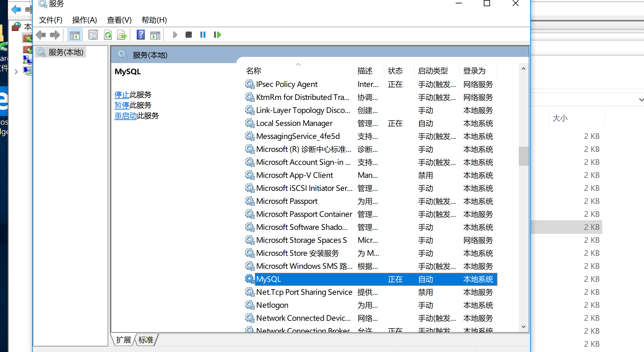Click the Pause Service toolbar icon
This screenshot has height=352, width=644.
(x=203, y=35)
